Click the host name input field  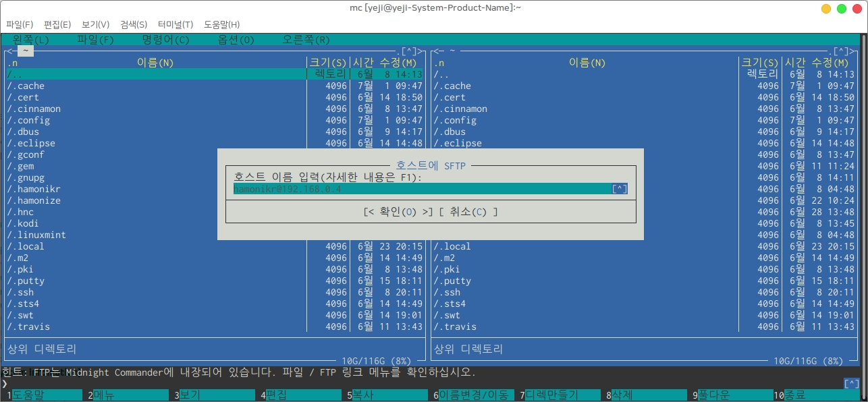click(x=418, y=189)
